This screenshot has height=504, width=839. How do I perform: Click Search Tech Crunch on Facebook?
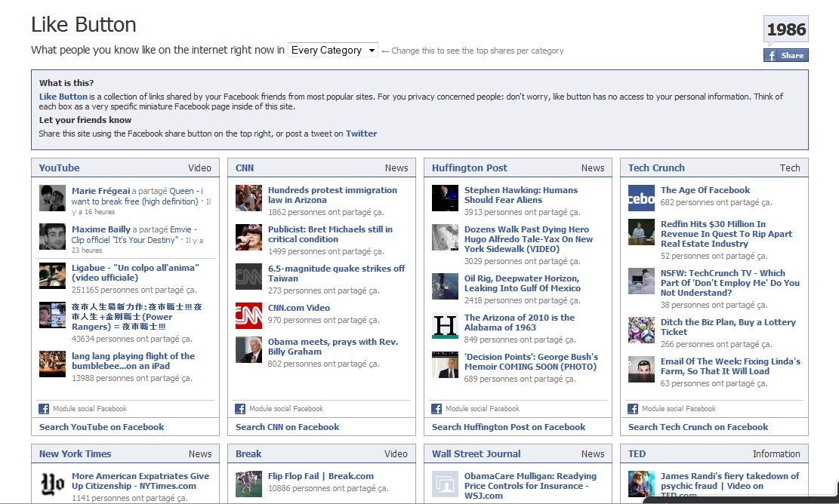pos(698,427)
